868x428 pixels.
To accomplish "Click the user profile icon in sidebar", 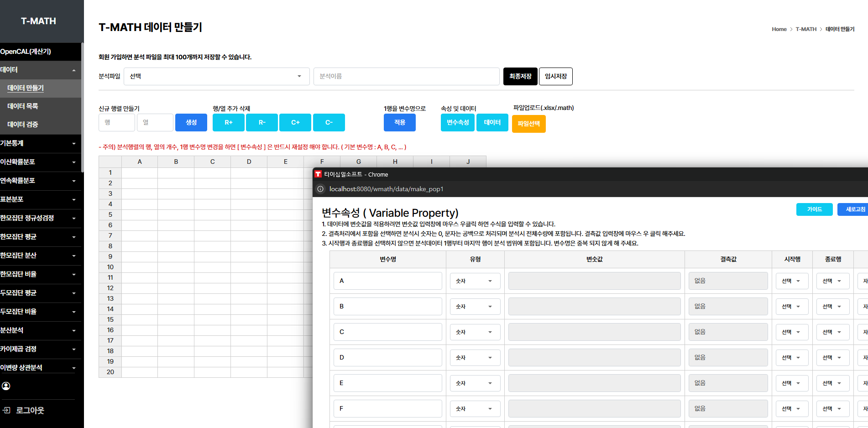I will click(x=6, y=386).
